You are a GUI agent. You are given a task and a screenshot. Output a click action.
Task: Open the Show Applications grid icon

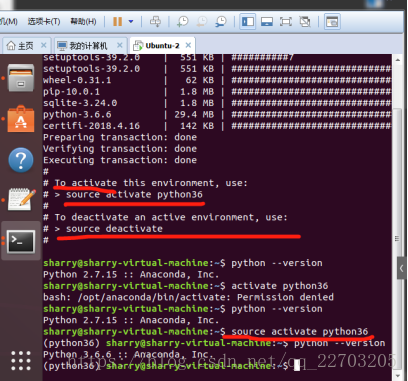(21, 361)
